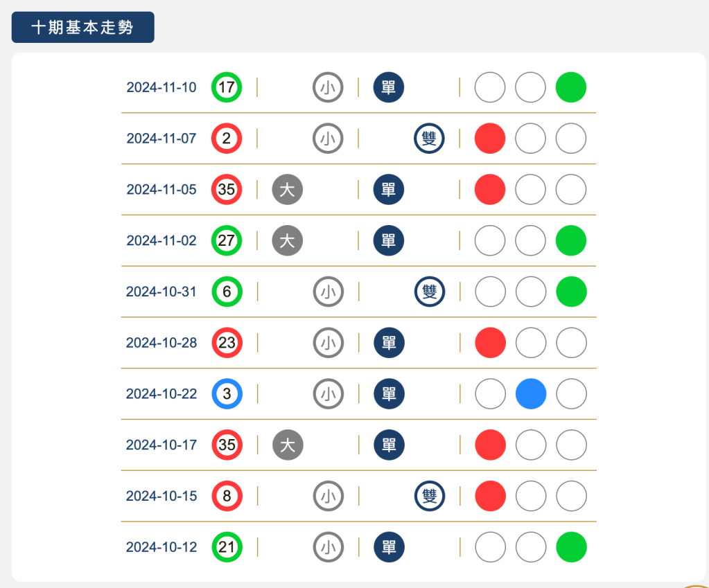Image resolution: width=709 pixels, height=588 pixels.
Task: Select the red ball numbered 35 on 2024-11-05
Action: (227, 190)
